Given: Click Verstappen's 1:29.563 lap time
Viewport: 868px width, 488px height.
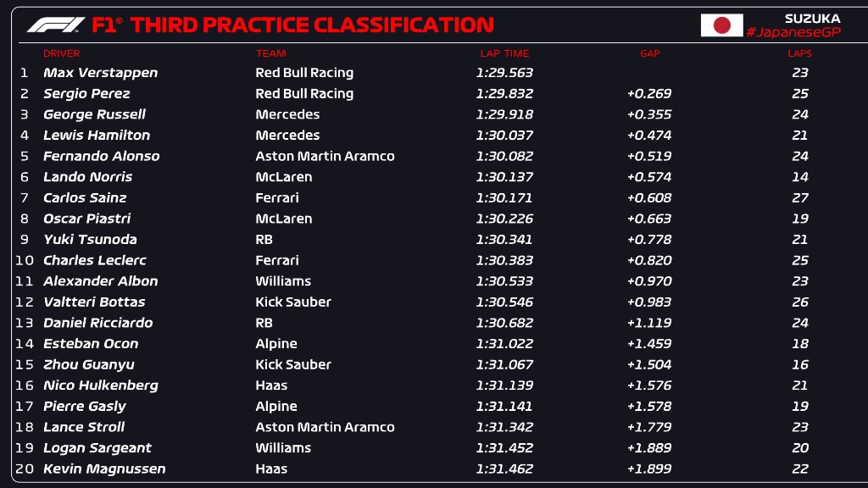Looking at the screenshot, I should (504, 73).
